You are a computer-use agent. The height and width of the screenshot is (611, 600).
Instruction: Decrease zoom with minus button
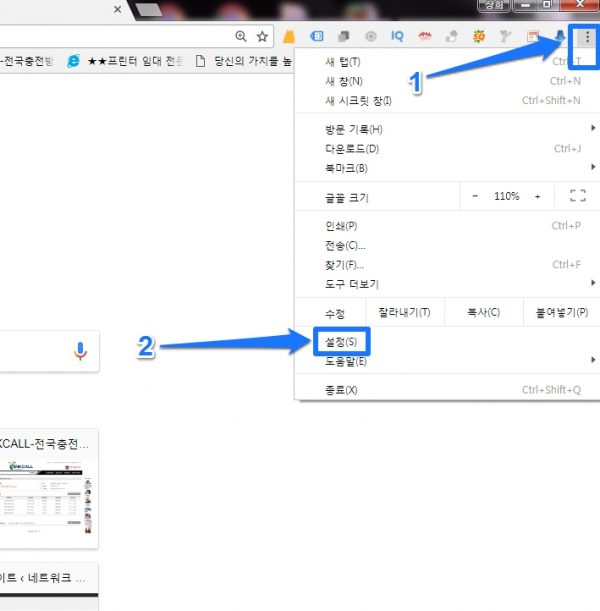(475, 196)
